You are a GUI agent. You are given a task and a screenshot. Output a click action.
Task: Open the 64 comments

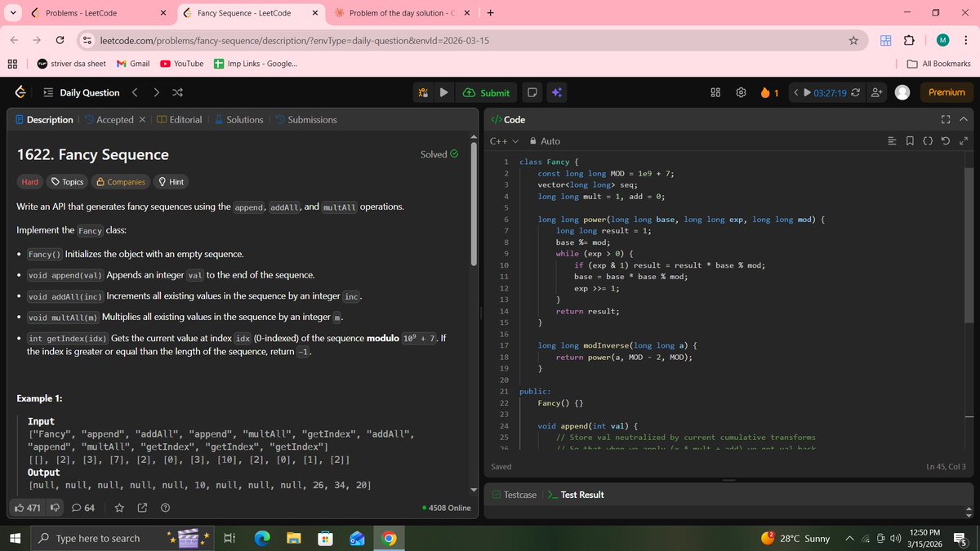tap(83, 508)
